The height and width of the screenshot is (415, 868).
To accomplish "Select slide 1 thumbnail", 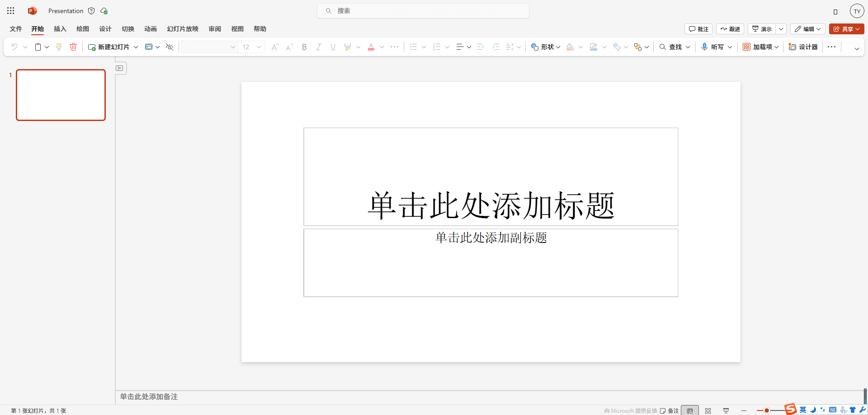I will click(x=61, y=95).
